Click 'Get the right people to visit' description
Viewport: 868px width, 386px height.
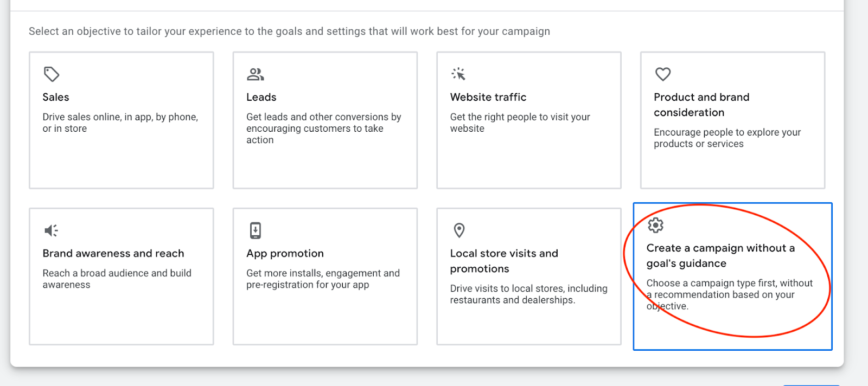point(520,123)
